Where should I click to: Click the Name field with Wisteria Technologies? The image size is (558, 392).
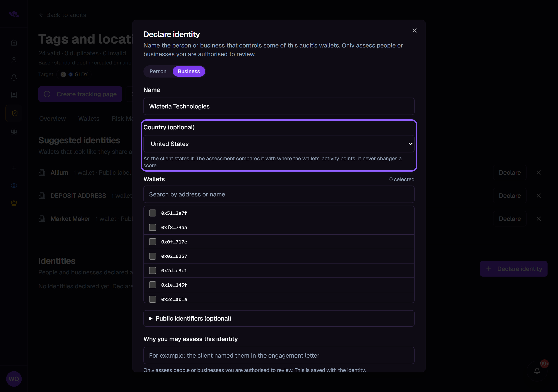279,106
